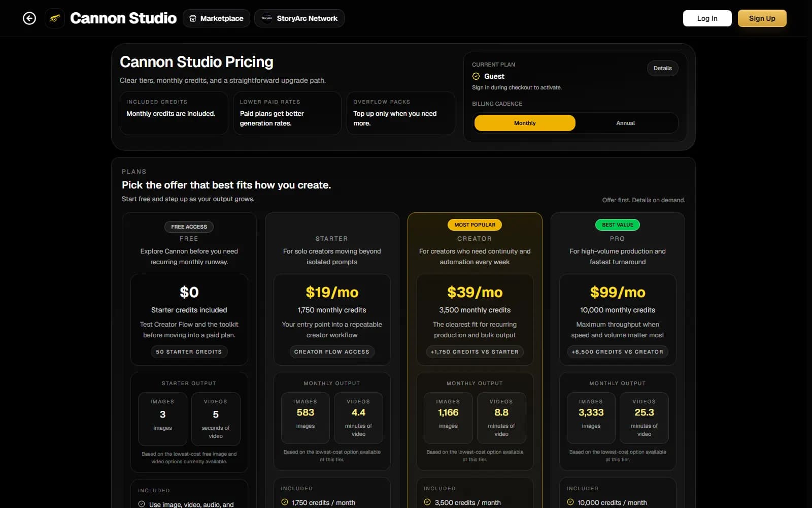The width and height of the screenshot is (812, 508).
Task: Click the Free plan 3 images stat
Action: [162, 419]
